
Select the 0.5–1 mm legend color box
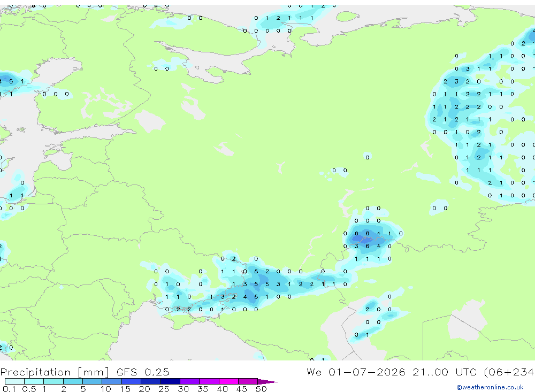pos(34,381)
